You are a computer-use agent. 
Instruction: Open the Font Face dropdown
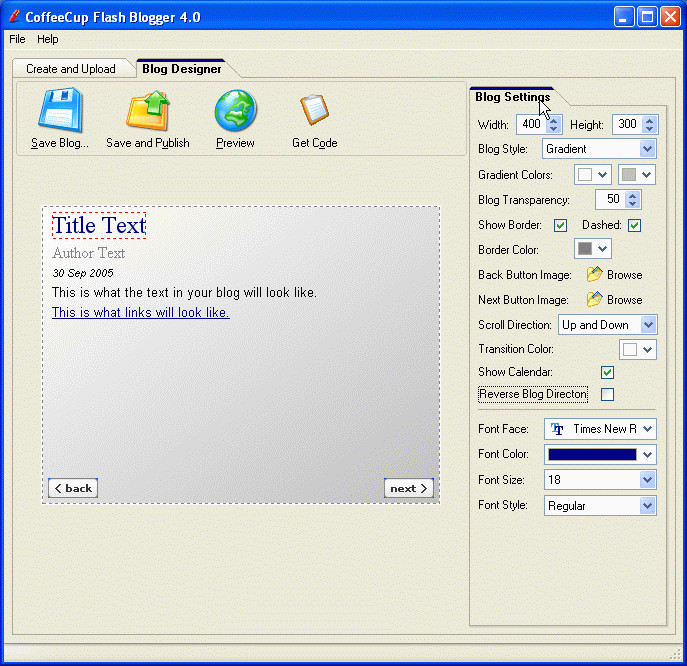(648, 429)
